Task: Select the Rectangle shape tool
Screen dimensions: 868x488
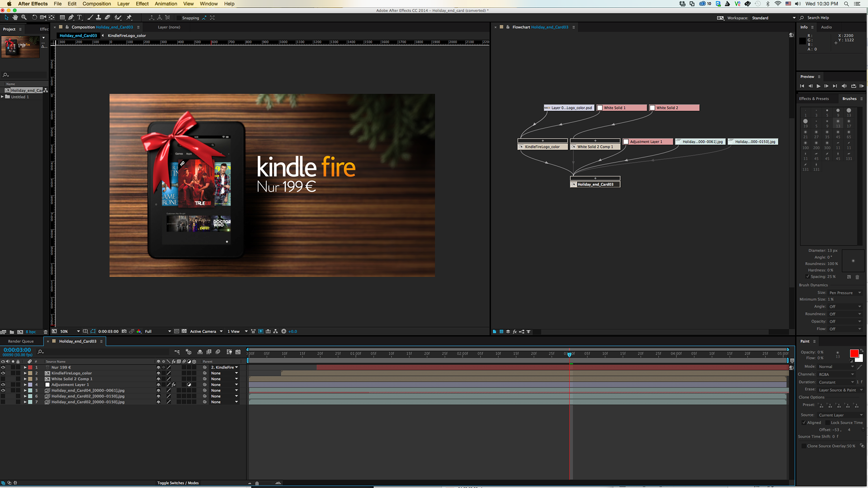Action: click(x=62, y=18)
